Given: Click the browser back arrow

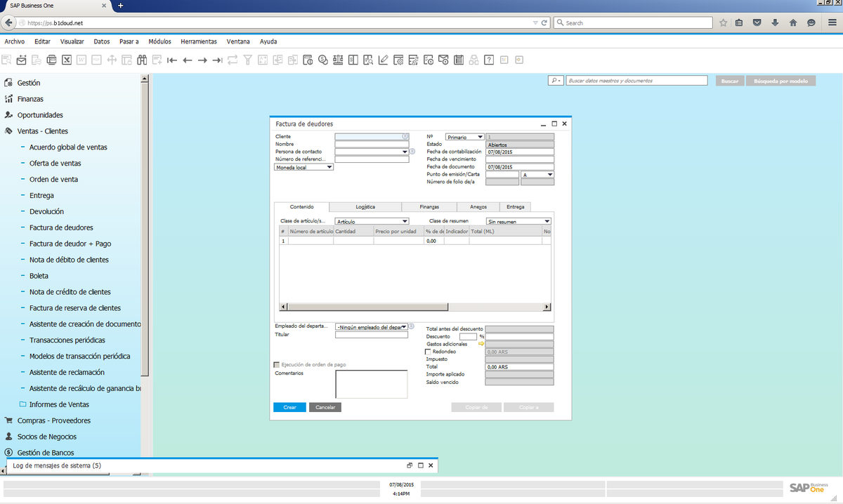Looking at the screenshot, I should 9,23.
